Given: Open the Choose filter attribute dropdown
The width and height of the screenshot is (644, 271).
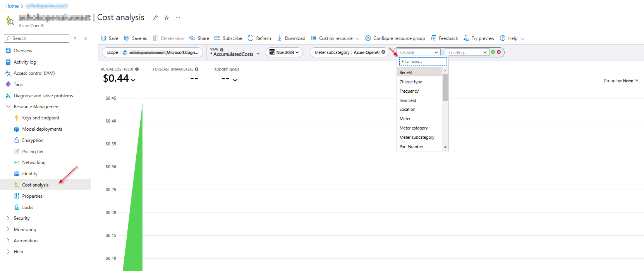Looking at the screenshot, I should pyautogui.click(x=418, y=52).
